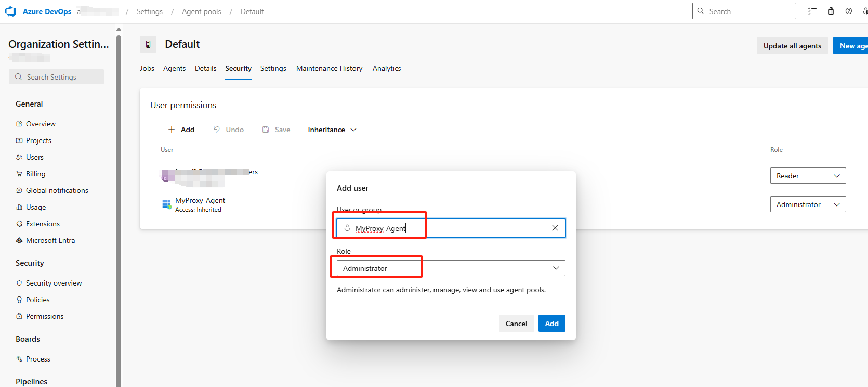
Task: Switch to the Details tab
Action: click(x=205, y=68)
